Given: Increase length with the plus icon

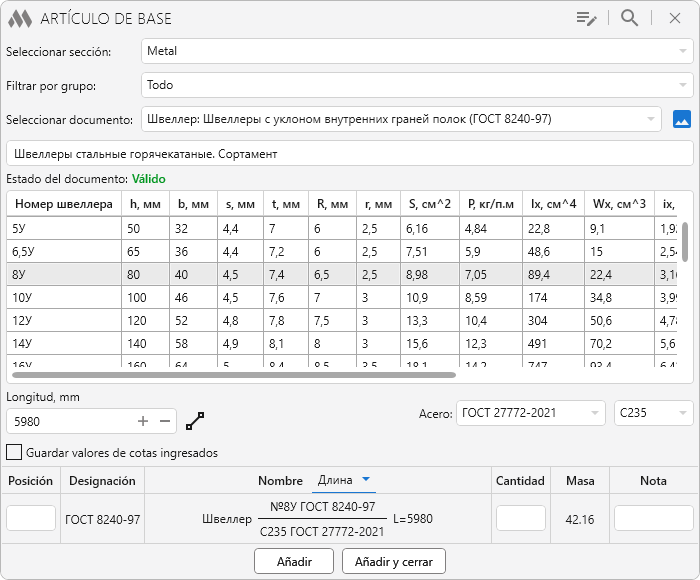Looking at the screenshot, I should pyautogui.click(x=143, y=421).
